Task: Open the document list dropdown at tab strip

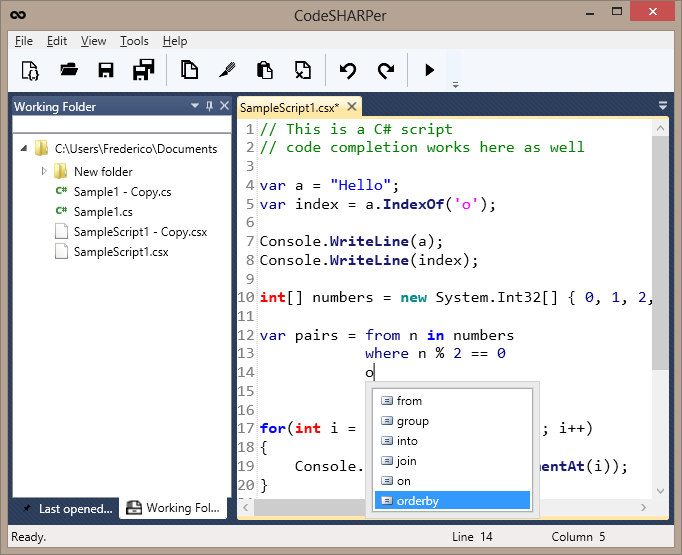Action: 662,105
